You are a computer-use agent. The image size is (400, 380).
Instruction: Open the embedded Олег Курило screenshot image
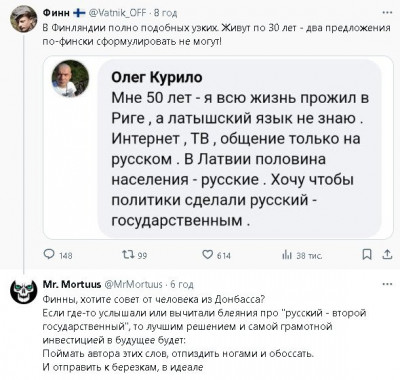click(x=218, y=147)
